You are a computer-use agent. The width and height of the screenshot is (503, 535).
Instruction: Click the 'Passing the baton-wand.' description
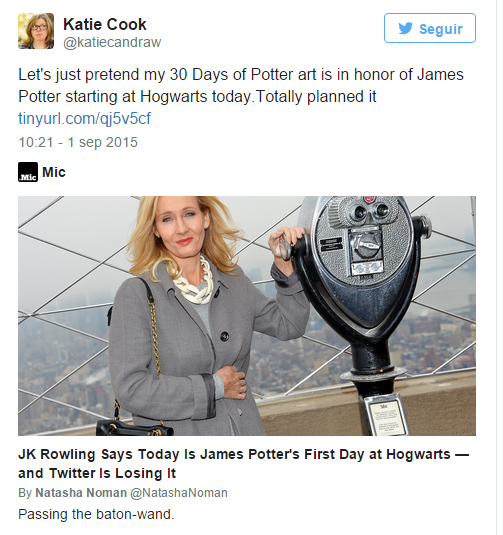tap(96, 514)
